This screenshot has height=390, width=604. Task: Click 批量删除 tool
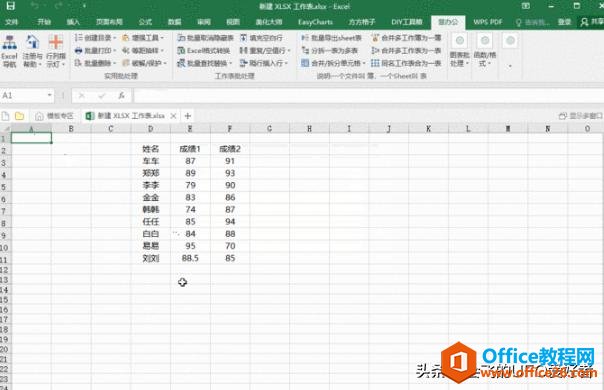point(95,63)
